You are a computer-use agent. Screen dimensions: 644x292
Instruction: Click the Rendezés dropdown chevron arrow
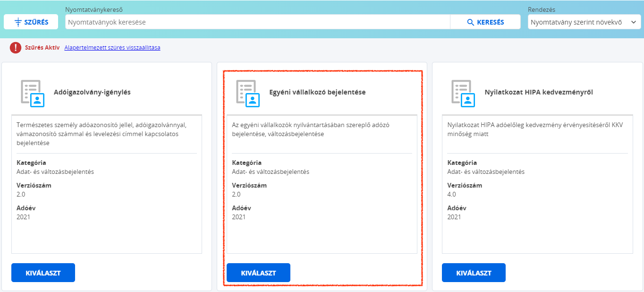point(633,22)
